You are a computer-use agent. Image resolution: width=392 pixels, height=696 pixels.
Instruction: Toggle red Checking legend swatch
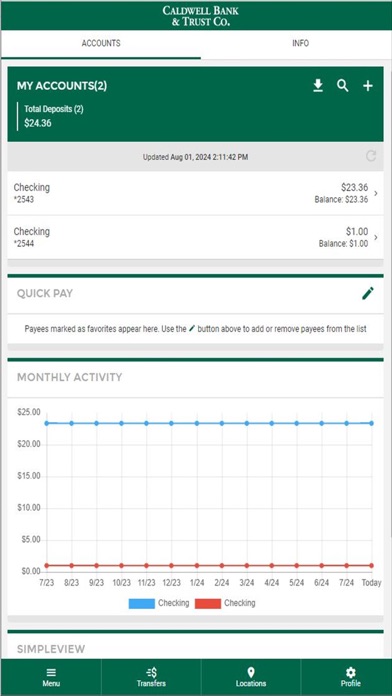[208, 603]
